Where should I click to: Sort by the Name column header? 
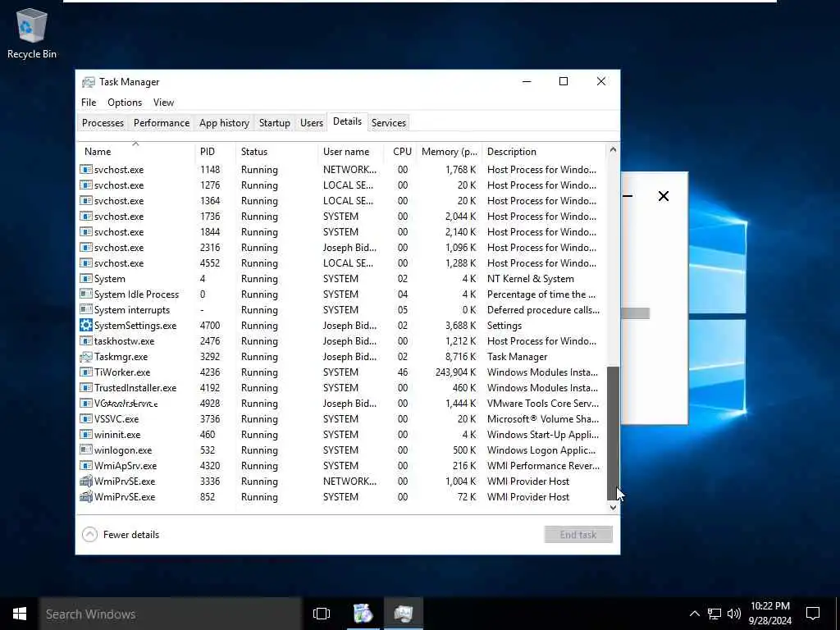pos(135,152)
